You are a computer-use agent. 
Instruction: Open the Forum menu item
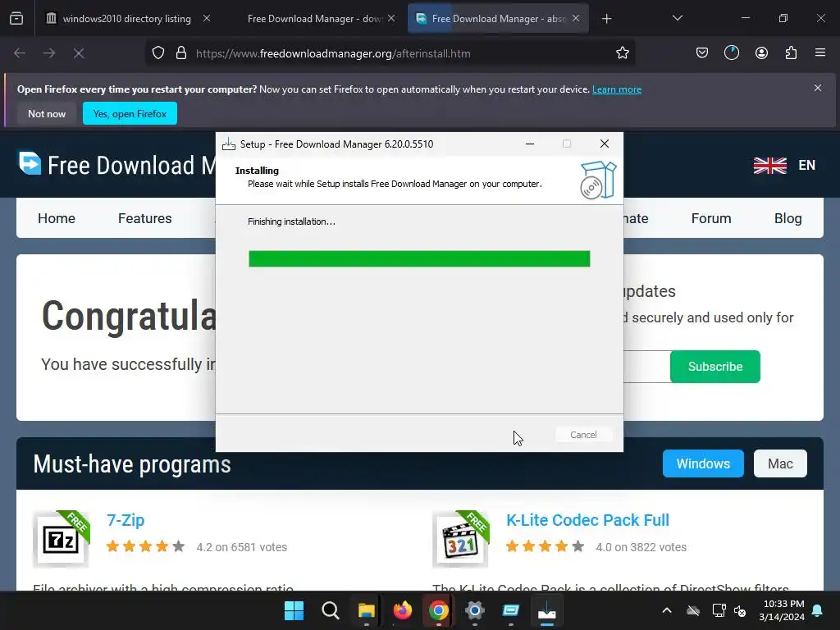pyautogui.click(x=711, y=218)
